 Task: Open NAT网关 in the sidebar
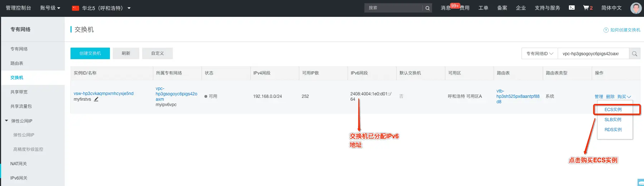[19, 164]
